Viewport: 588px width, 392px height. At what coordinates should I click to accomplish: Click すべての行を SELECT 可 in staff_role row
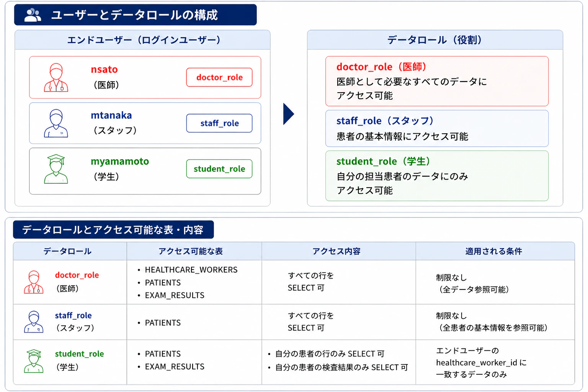coord(310,322)
